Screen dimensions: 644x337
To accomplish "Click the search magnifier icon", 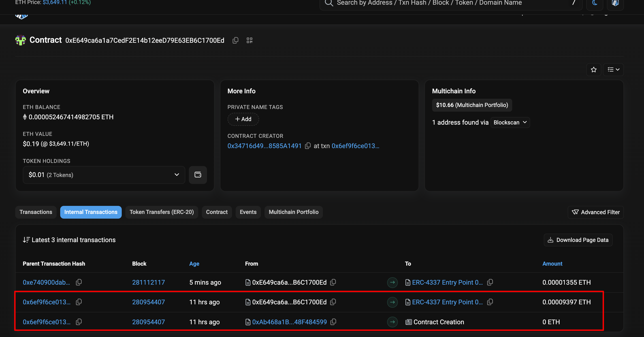I will (x=329, y=3).
